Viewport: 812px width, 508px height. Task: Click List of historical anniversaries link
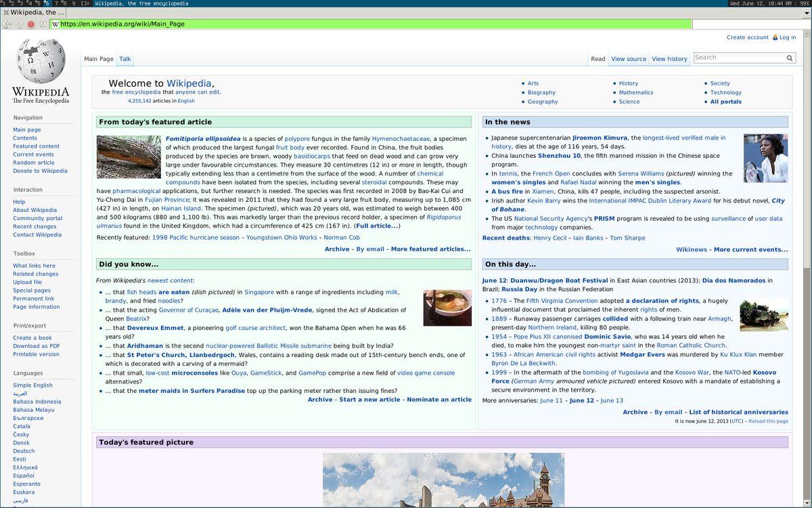click(738, 412)
